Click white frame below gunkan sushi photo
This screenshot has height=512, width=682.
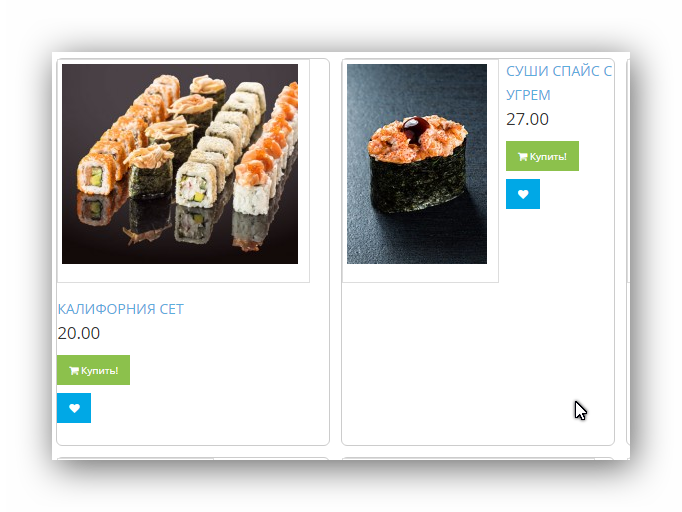click(x=420, y=273)
